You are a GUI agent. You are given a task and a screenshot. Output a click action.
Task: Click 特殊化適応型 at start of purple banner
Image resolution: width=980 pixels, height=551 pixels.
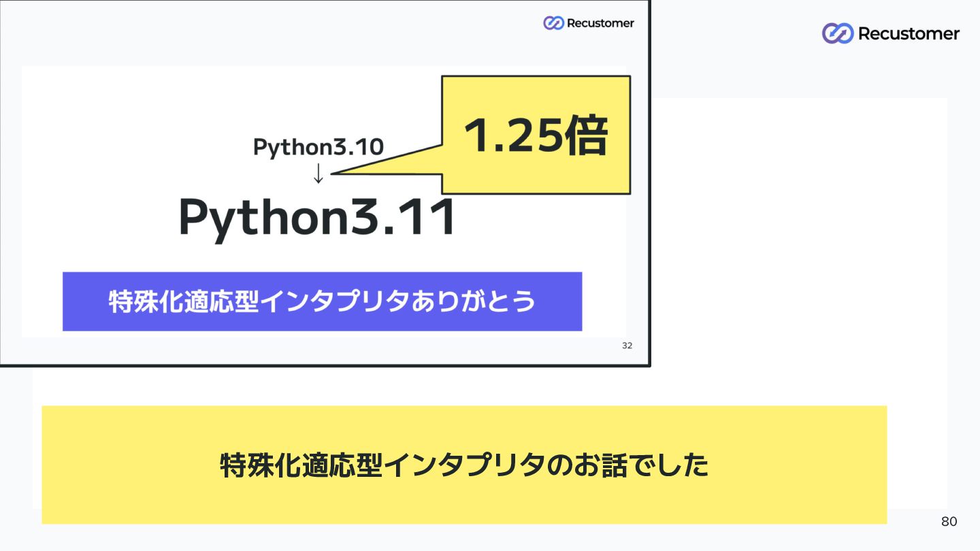(x=184, y=302)
